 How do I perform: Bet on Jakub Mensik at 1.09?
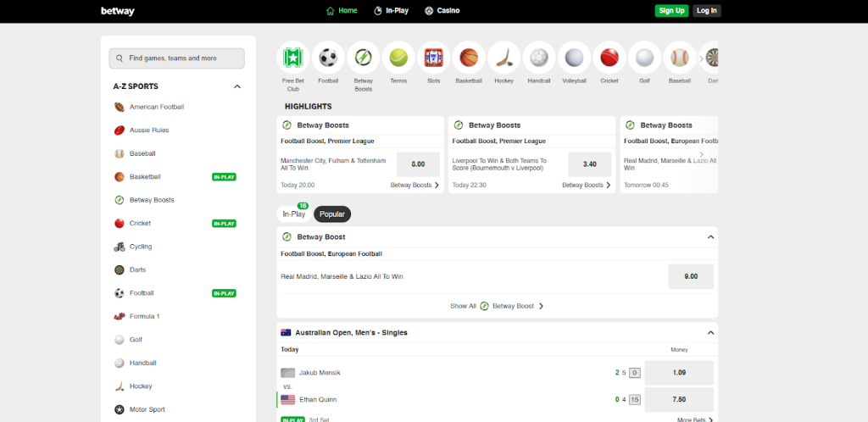679,373
